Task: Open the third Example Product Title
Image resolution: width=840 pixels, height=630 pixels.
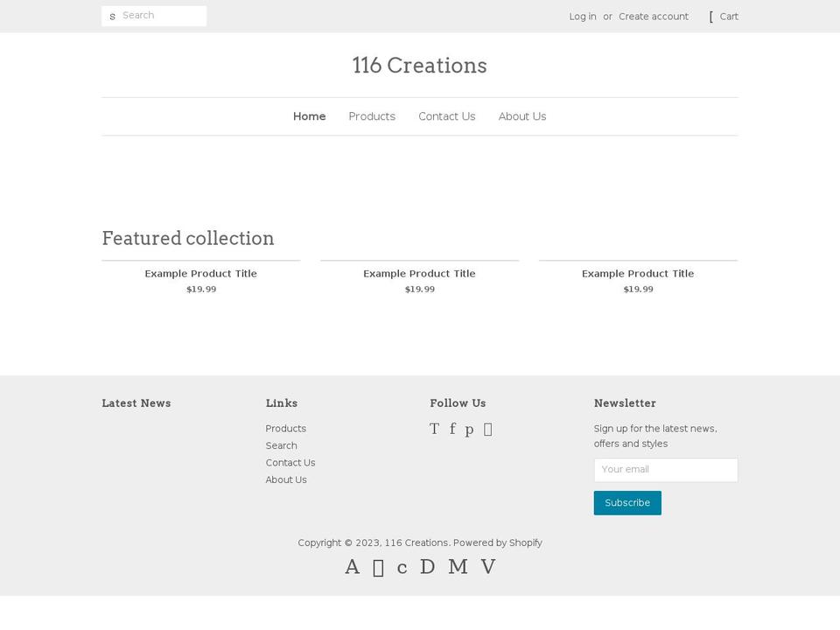Action: [638, 274]
